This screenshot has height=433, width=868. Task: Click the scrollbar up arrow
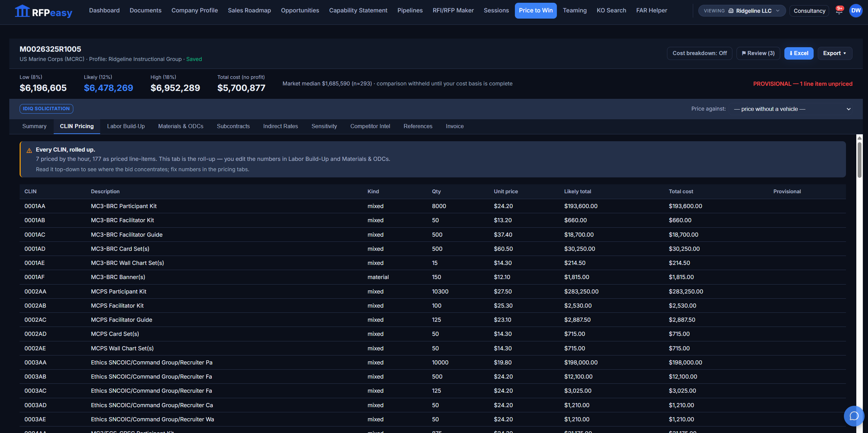tap(859, 138)
